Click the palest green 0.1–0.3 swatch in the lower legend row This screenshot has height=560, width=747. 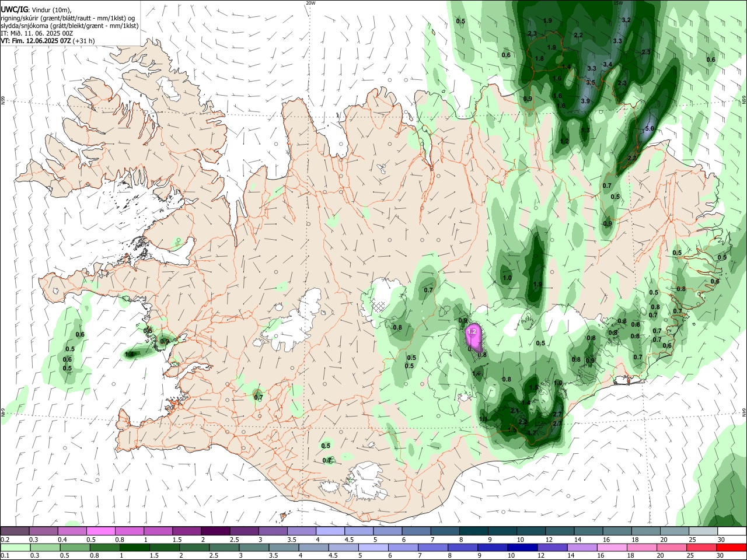[15, 548]
